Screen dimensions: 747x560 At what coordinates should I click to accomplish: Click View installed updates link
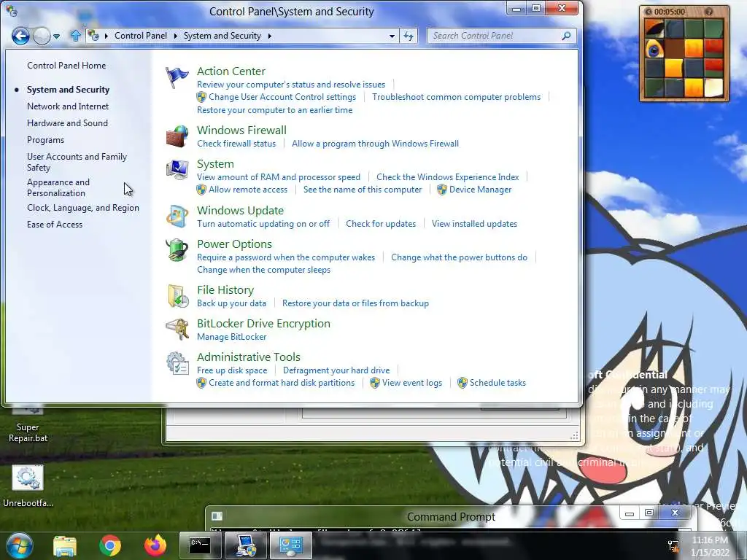pos(474,224)
